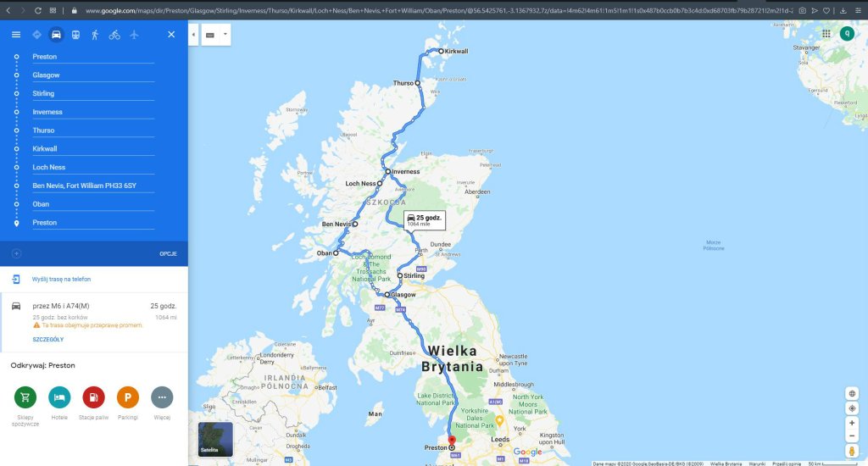Click the Więcej more categories button
The image size is (868, 466).
[162, 397]
